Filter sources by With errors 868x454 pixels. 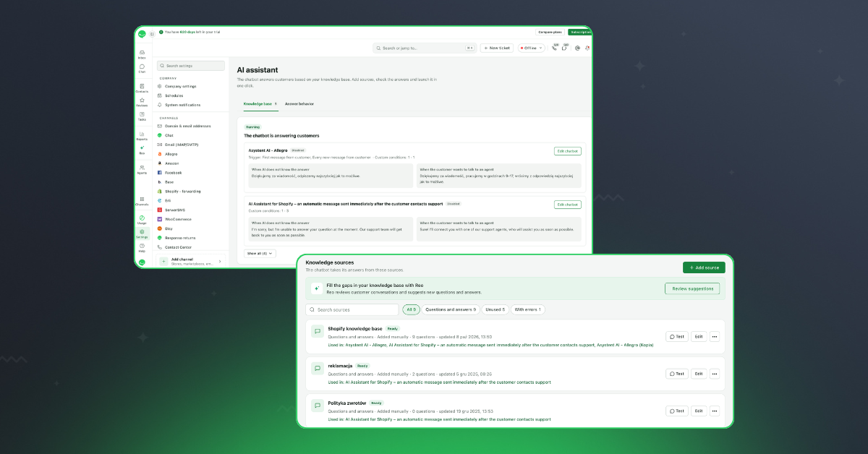(x=528, y=309)
